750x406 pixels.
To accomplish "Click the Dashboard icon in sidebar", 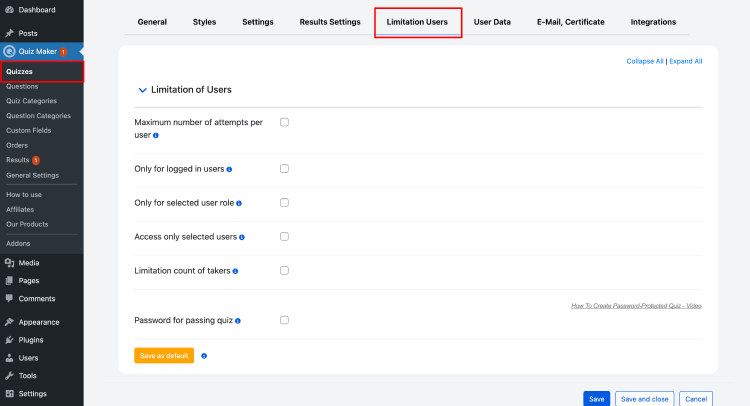I will [9, 10].
